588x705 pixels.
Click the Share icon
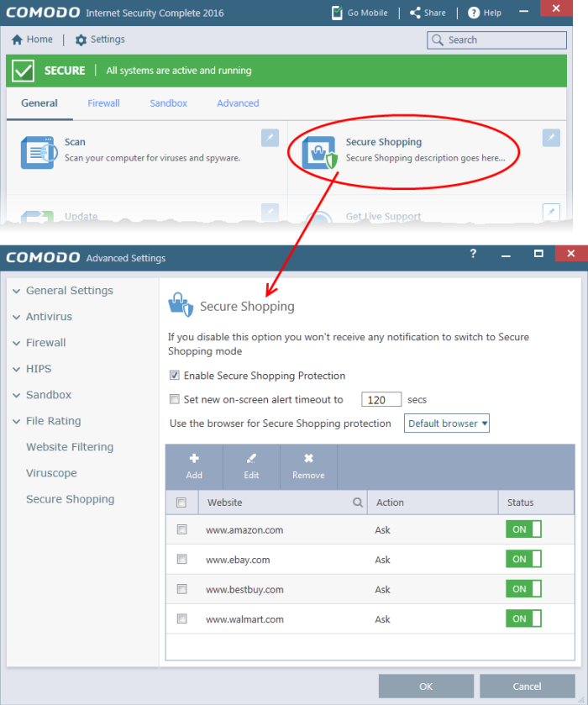point(415,13)
